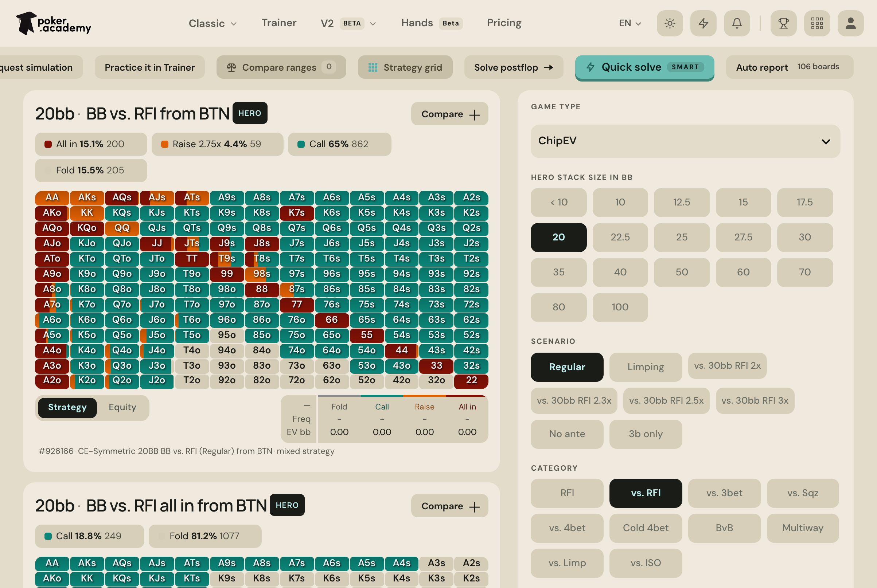This screenshot has height=588, width=877.
Task: Select the Strategy tab
Action: (67, 407)
